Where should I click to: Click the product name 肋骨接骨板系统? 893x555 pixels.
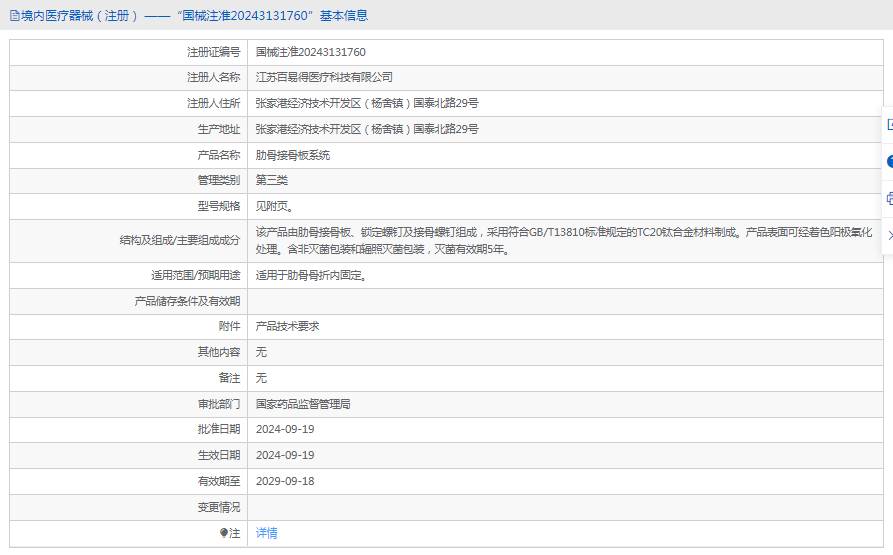(293, 155)
